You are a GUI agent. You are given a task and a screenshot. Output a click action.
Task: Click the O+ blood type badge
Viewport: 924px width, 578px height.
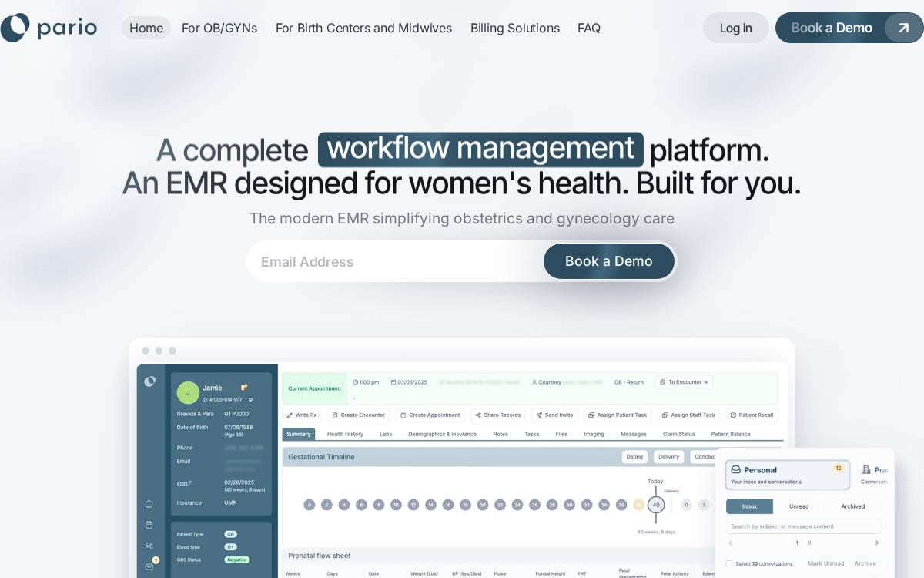click(x=230, y=547)
